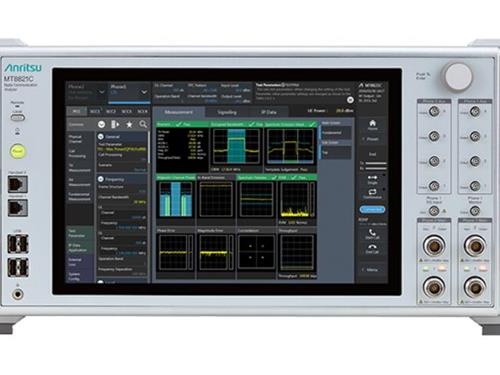
Task: Click the magnifier search icon
Action: 143,124
